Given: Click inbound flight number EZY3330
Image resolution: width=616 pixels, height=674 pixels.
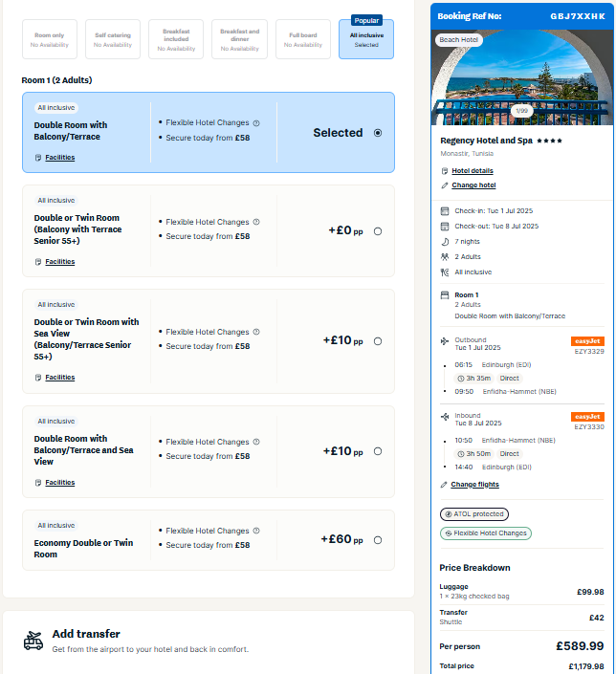Looking at the screenshot, I should (589, 426).
